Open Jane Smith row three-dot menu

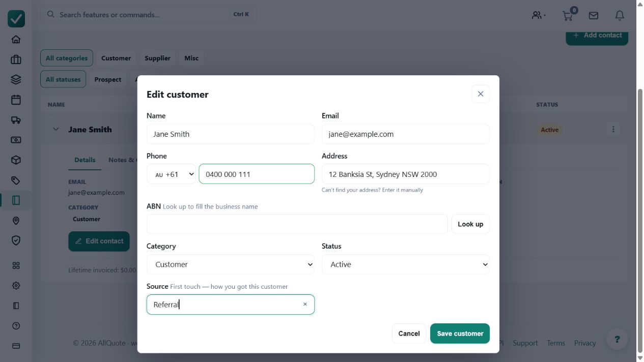(613, 129)
